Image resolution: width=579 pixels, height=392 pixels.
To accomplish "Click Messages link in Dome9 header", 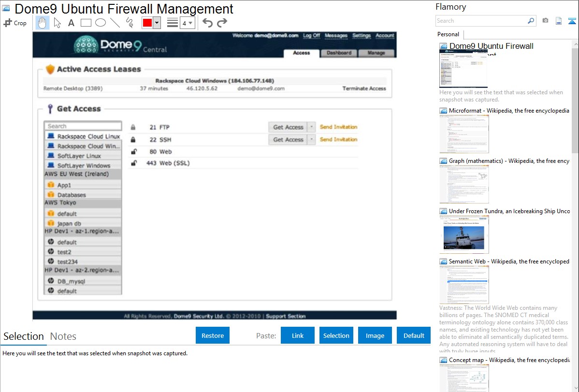I will point(336,35).
